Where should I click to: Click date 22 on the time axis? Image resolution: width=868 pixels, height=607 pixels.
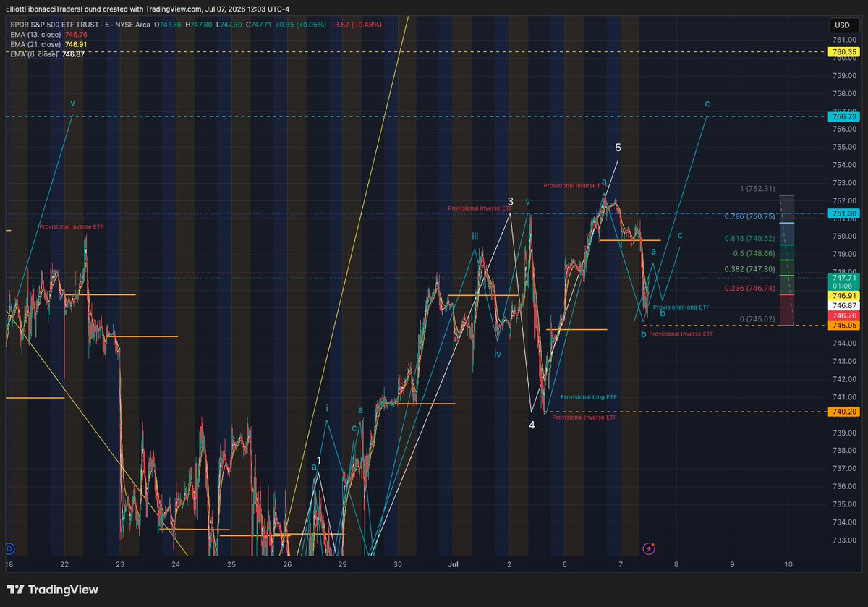(x=64, y=564)
